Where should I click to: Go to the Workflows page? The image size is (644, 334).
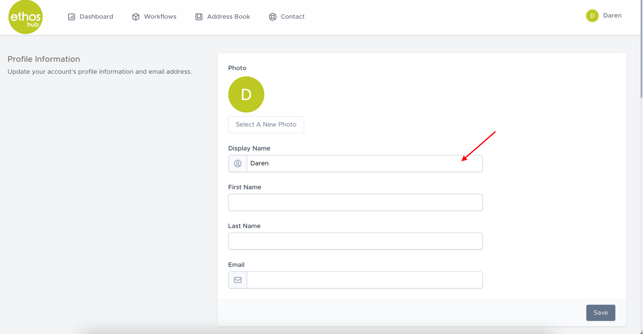pos(160,17)
